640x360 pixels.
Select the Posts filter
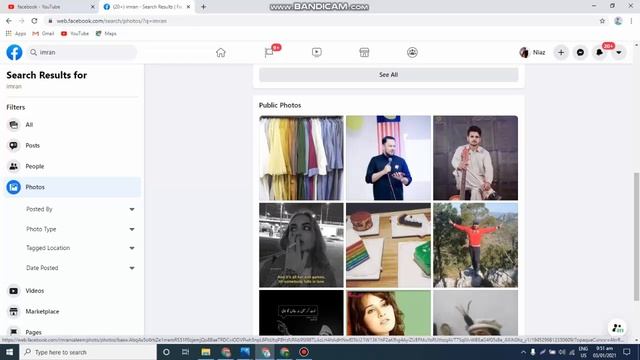[73, 145]
